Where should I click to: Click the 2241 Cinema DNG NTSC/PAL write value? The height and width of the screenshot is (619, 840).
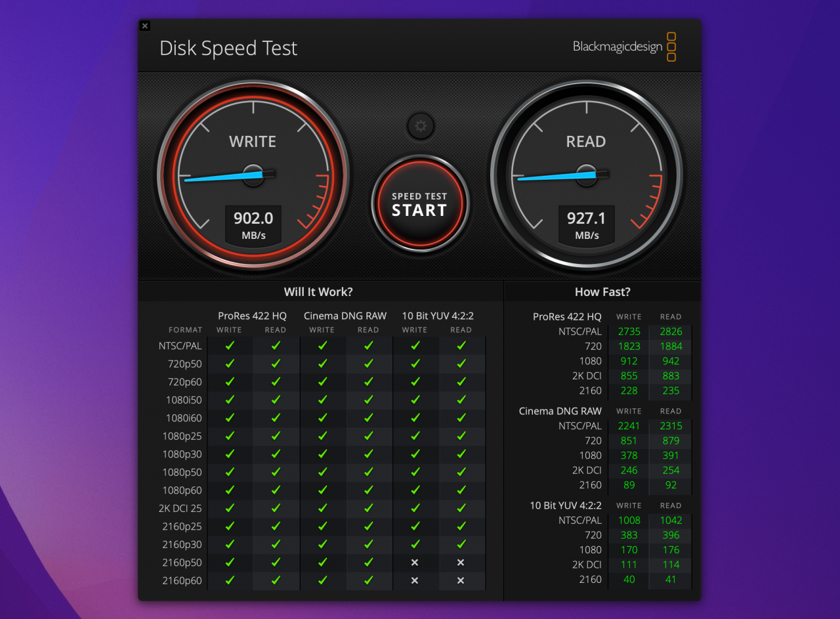coord(629,426)
